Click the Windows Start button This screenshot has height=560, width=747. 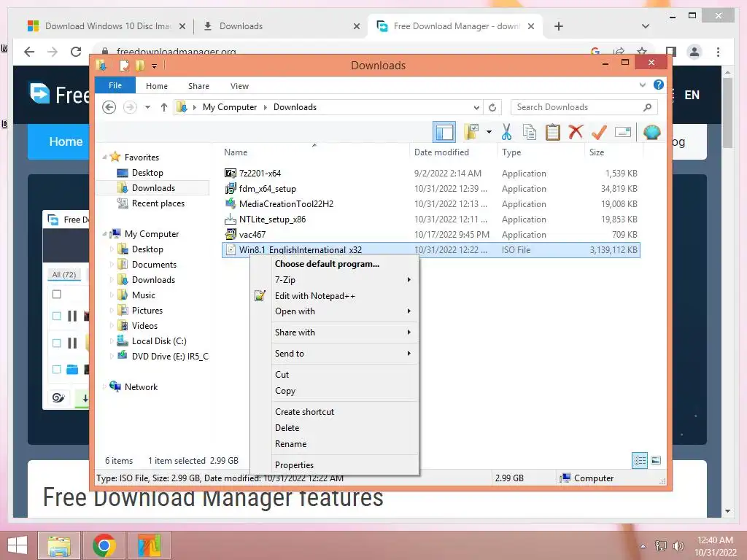pos(18,545)
